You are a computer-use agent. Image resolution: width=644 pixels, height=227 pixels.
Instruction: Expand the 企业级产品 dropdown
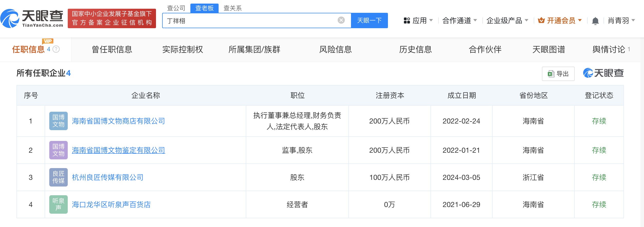click(526, 20)
